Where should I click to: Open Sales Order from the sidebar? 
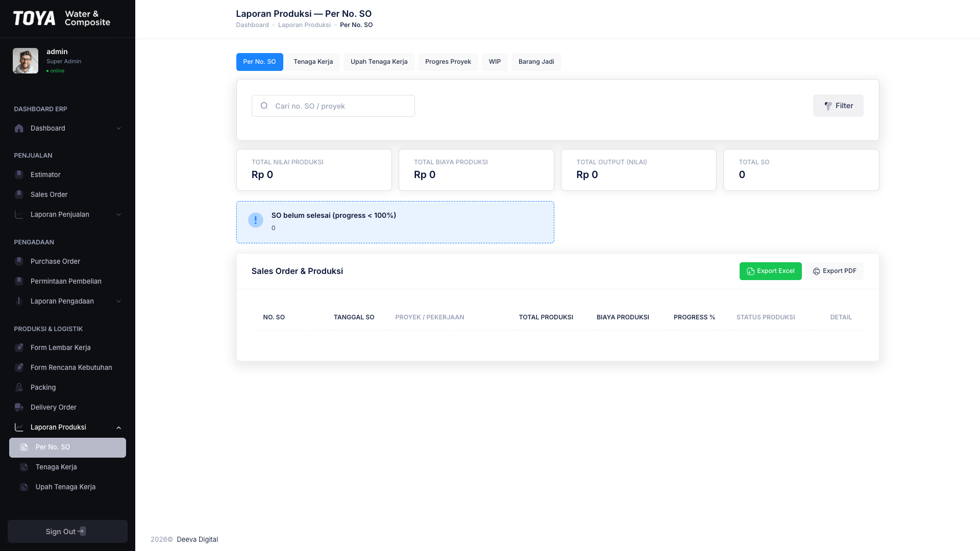67,194
